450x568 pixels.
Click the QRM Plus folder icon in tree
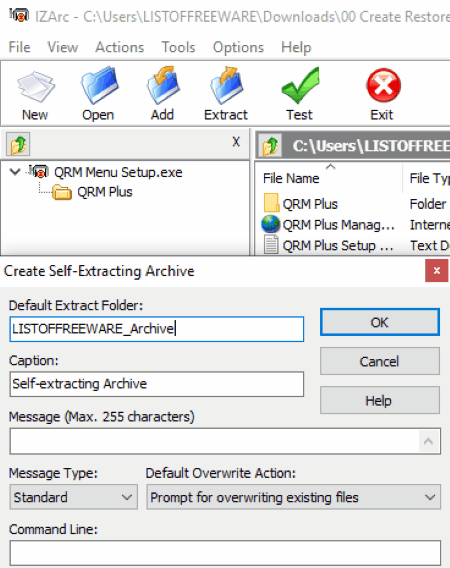[62, 192]
